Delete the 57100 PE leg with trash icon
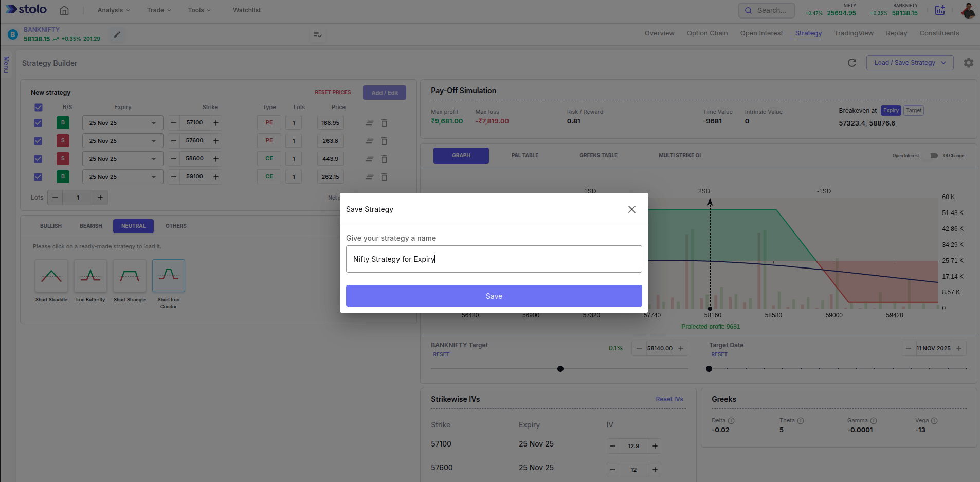The image size is (980, 482). (x=384, y=123)
